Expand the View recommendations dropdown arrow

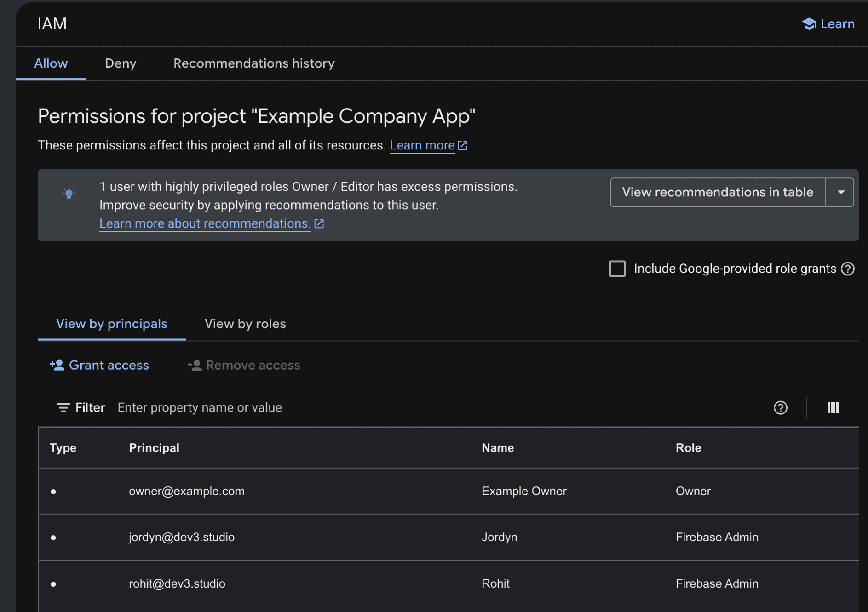[840, 192]
